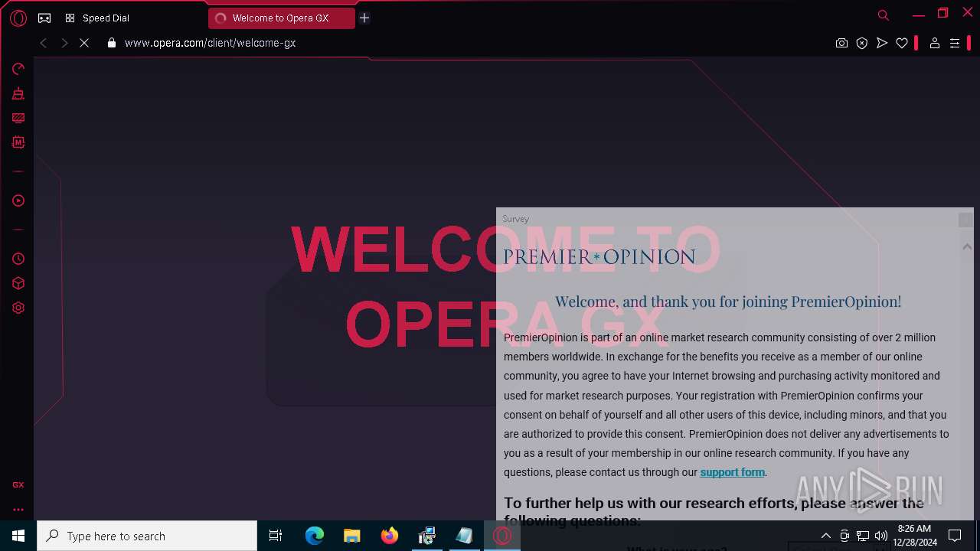Image resolution: width=980 pixels, height=551 pixels.
Task: Open GX Corner gamepad icon
Action: pos(44,18)
